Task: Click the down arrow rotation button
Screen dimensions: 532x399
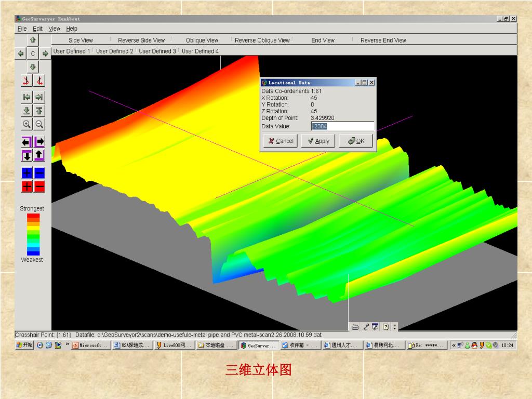Action: click(33, 67)
